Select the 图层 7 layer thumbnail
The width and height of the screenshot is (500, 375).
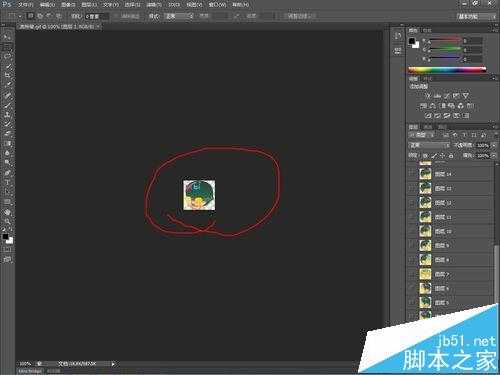pos(425,274)
